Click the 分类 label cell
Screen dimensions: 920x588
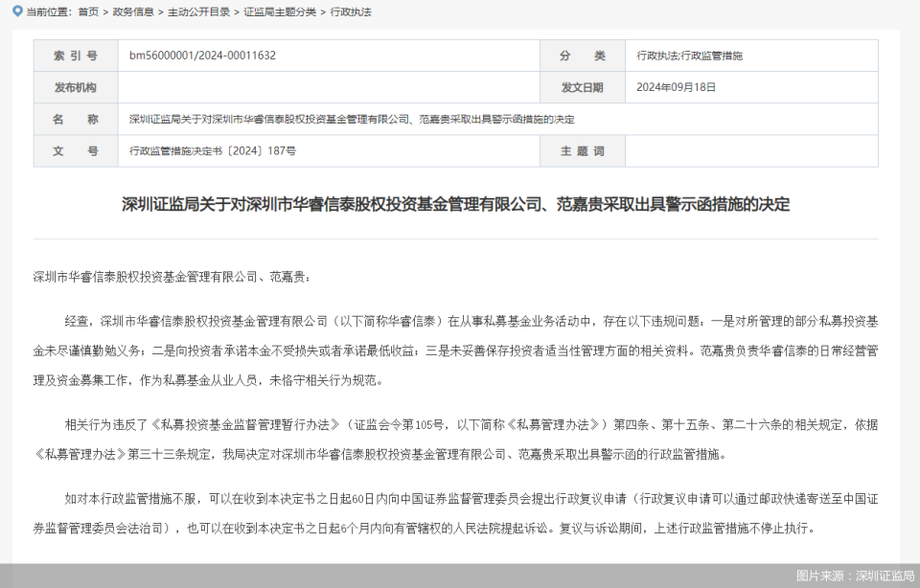click(583, 56)
